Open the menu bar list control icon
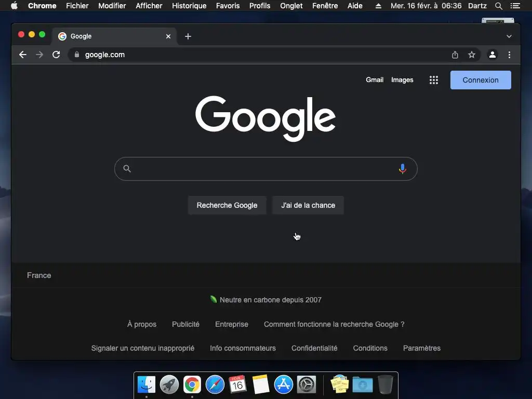 [515, 6]
